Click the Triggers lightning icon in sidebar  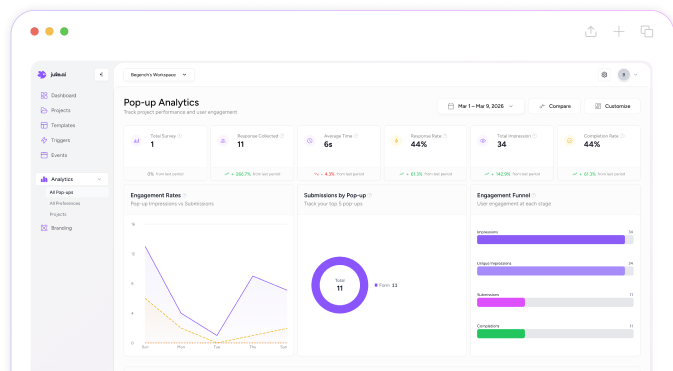44,140
